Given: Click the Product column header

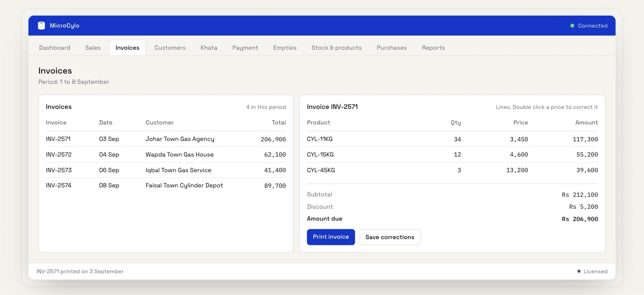Looking at the screenshot, I should point(318,122).
